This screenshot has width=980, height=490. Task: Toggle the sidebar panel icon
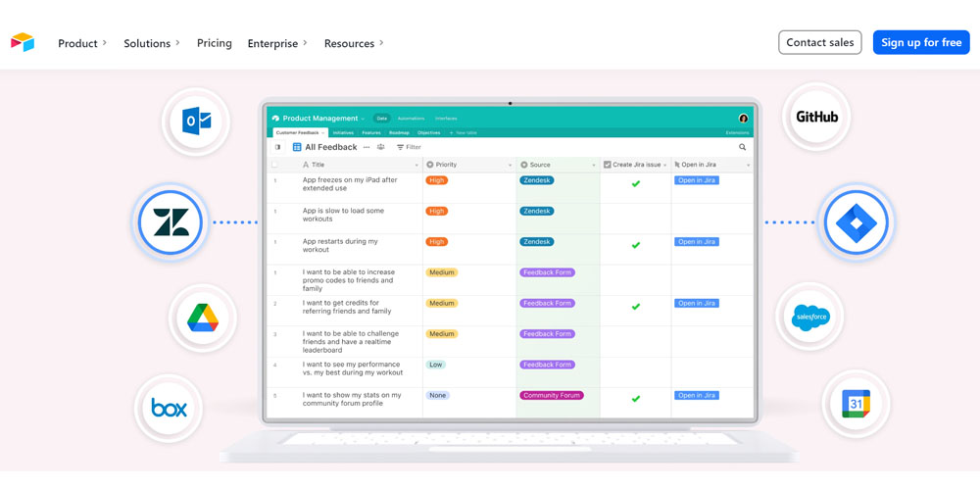pyautogui.click(x=277, y=148)
